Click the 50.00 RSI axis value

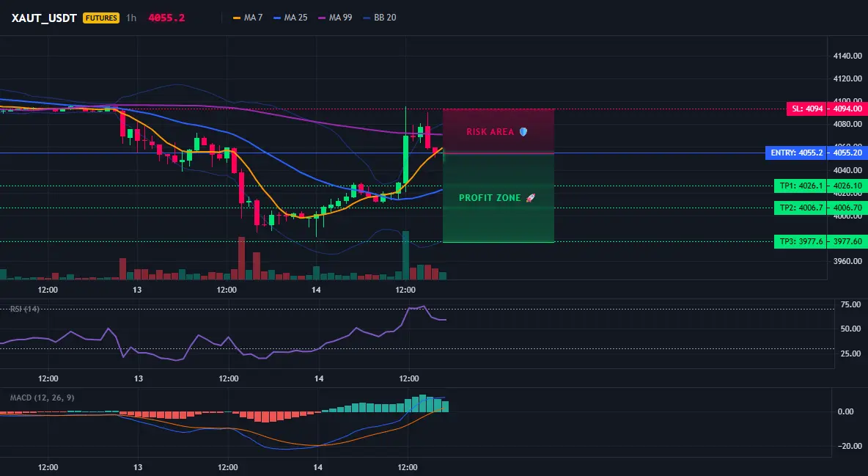(x=850, y=329)
